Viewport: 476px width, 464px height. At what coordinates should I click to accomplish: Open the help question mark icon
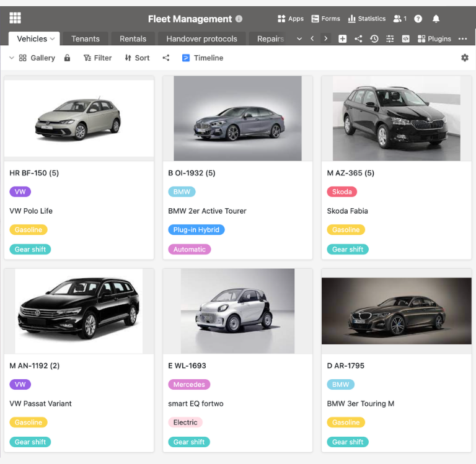point(418,19)
